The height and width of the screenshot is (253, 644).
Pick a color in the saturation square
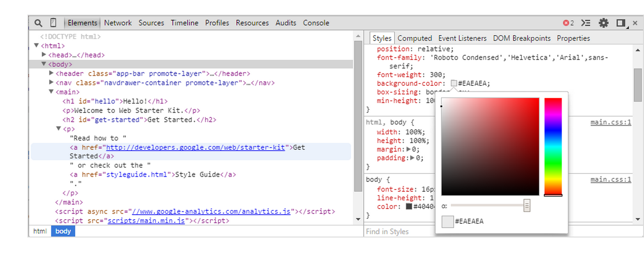(490, 147)
